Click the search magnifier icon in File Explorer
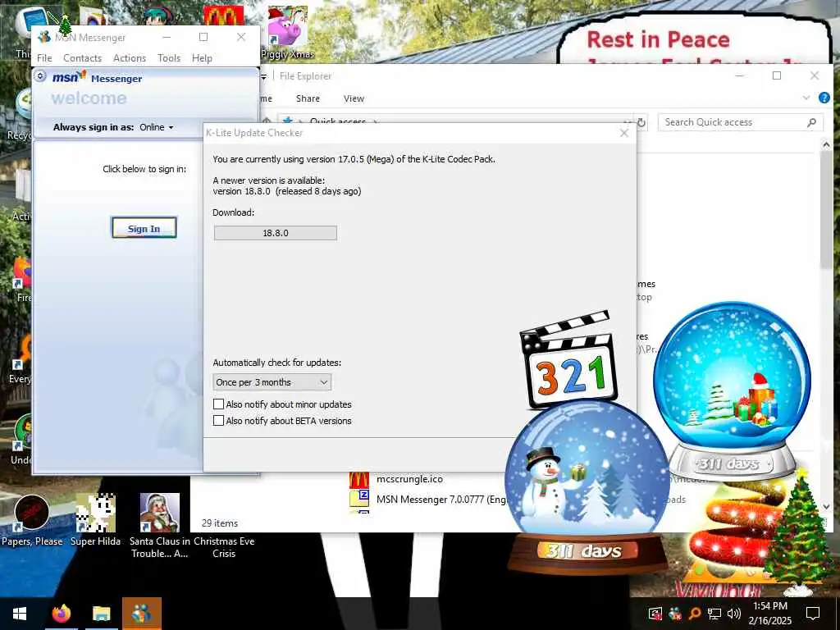This screenshot has width=840, height=630. (x=811, y=123)
